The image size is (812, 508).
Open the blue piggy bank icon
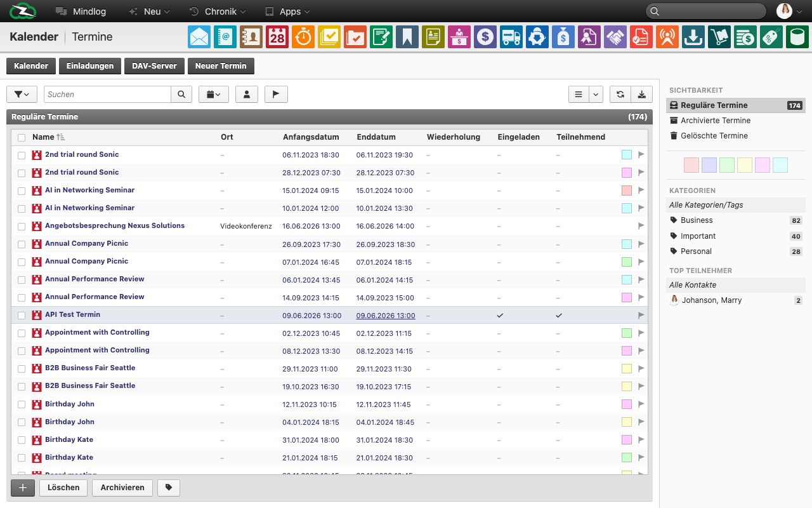pos(537,37)
